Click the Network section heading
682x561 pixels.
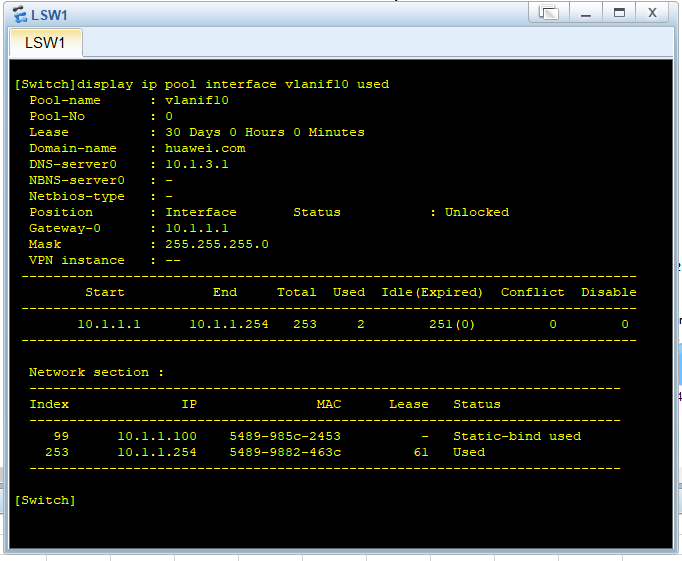pos(97,372)
